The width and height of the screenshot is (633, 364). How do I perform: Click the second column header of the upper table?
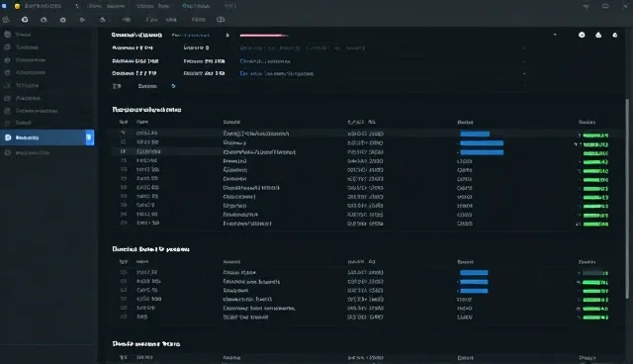tap(142, 122)
